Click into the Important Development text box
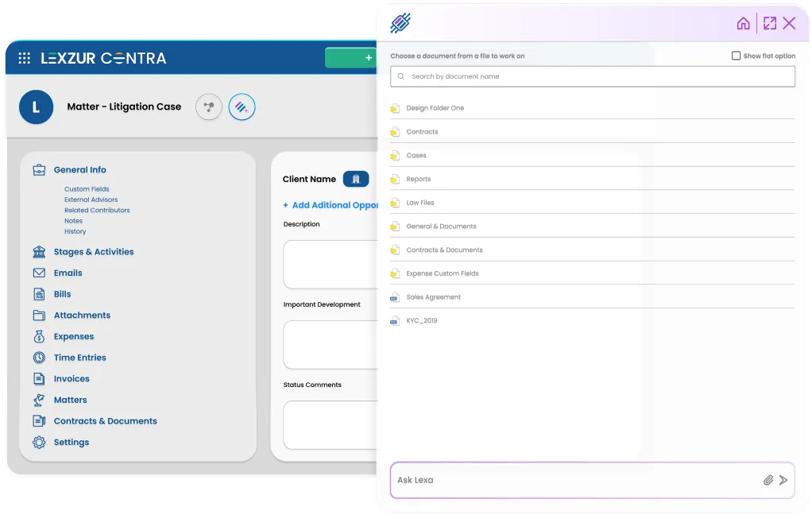Viewport: 812px width, 515px height. click(331, 345)
